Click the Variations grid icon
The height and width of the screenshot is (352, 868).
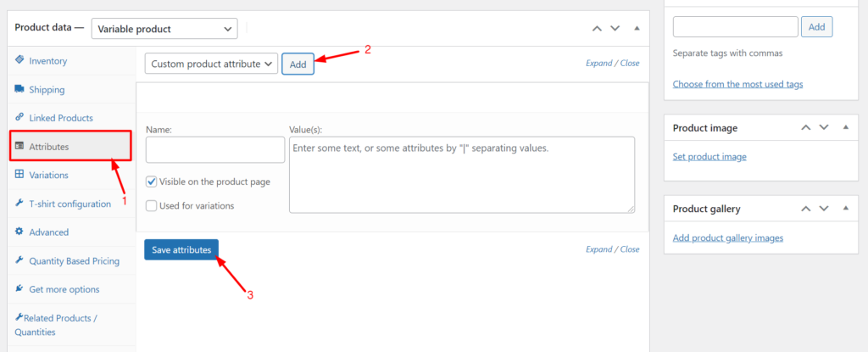tap(19, 175)
